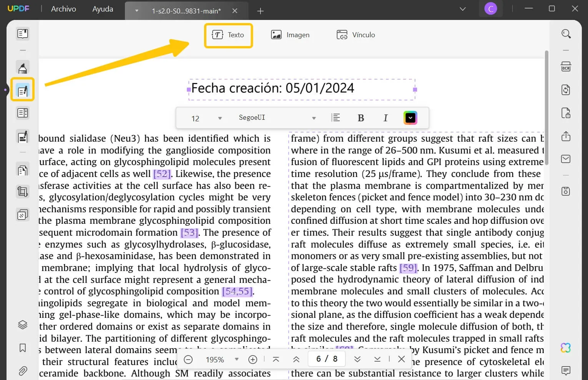The height and width of the screenshot is (380, 588).
Task: Open the Watermark and background tool
Action: 23,215
